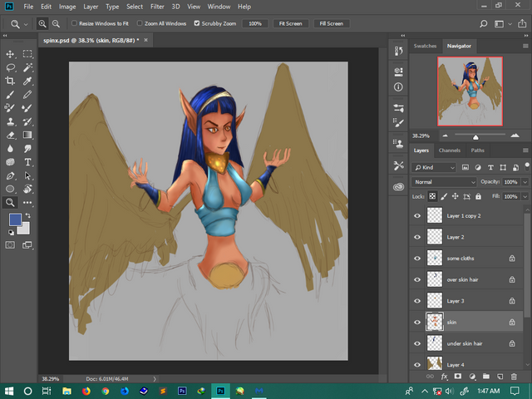Image resolution: width=532 pixels, height=399 pixels.
Task: Select the Type tool
Action: [x=27, y=162]
